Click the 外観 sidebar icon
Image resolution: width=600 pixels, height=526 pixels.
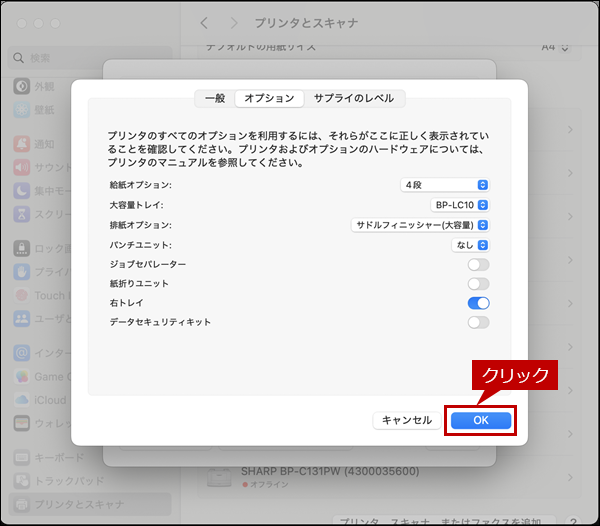tap(21, 85)
